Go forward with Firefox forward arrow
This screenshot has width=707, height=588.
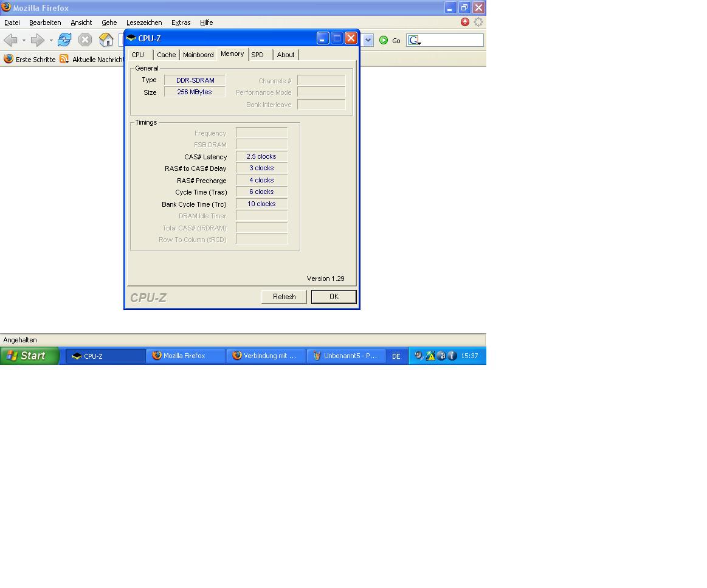(38, 40)
